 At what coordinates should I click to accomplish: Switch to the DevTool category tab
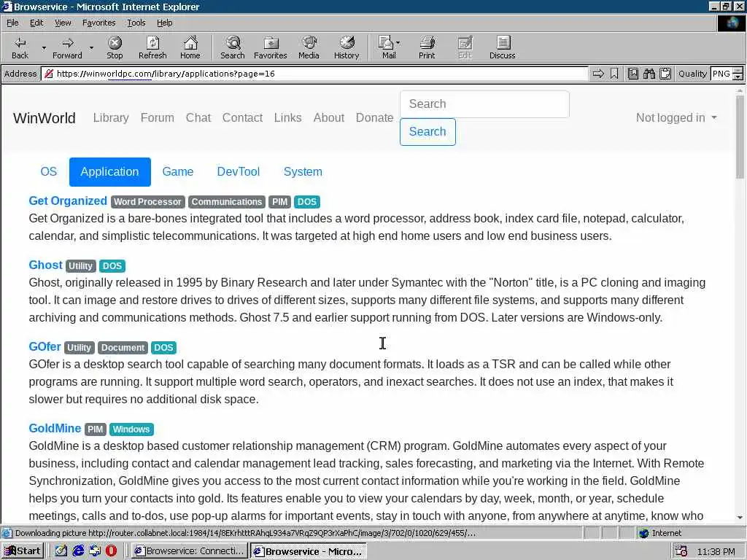[239, 171]
